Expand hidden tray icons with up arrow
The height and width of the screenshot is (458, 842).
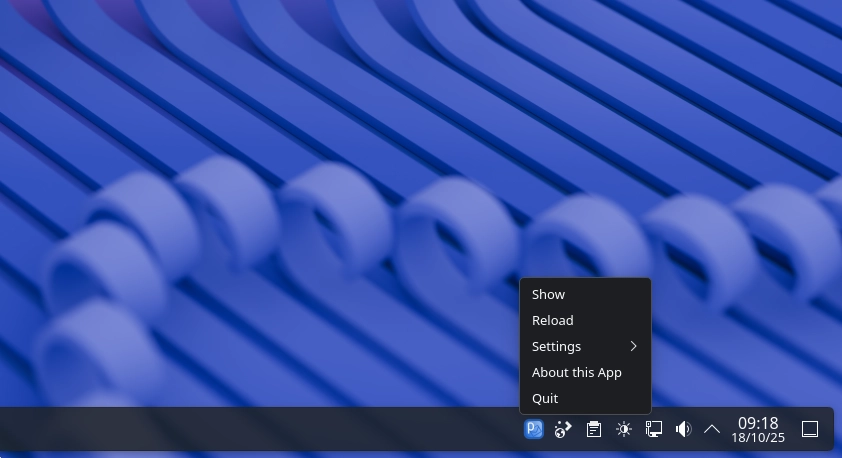pos(712,429)
